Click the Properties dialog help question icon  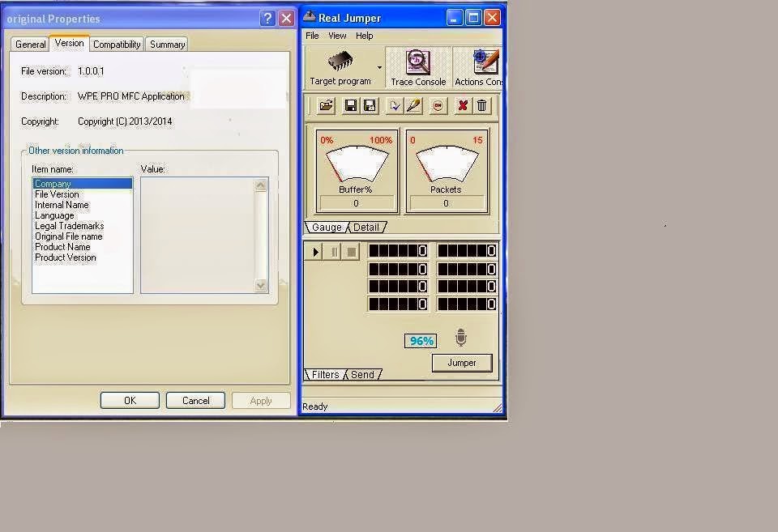pos(268,19)
